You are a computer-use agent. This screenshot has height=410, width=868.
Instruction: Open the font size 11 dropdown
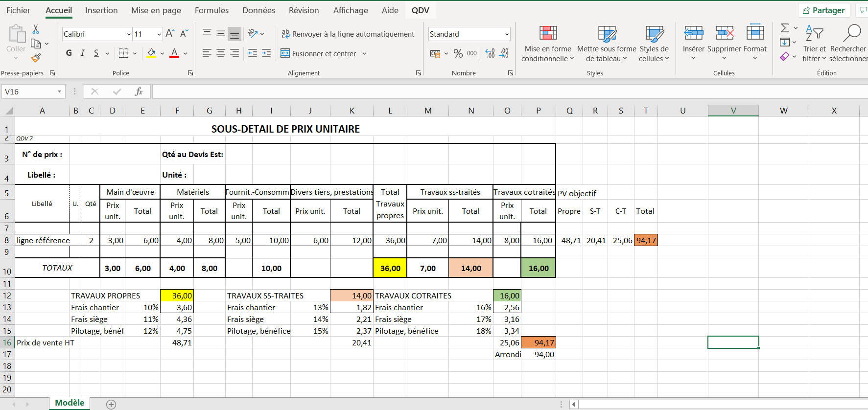159,34
